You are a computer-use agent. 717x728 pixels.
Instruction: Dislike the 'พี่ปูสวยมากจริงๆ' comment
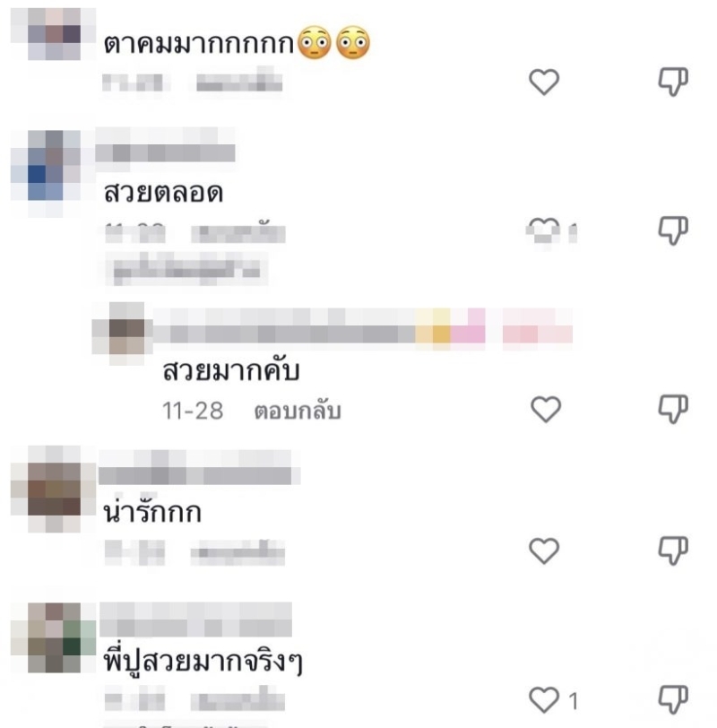pyautogui.click(x=673, y=700)
